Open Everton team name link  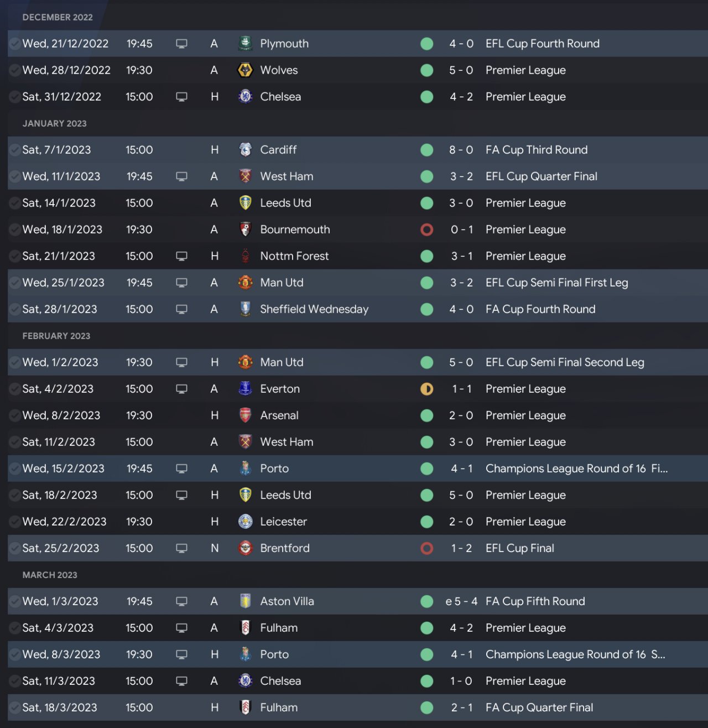(280, 389)
